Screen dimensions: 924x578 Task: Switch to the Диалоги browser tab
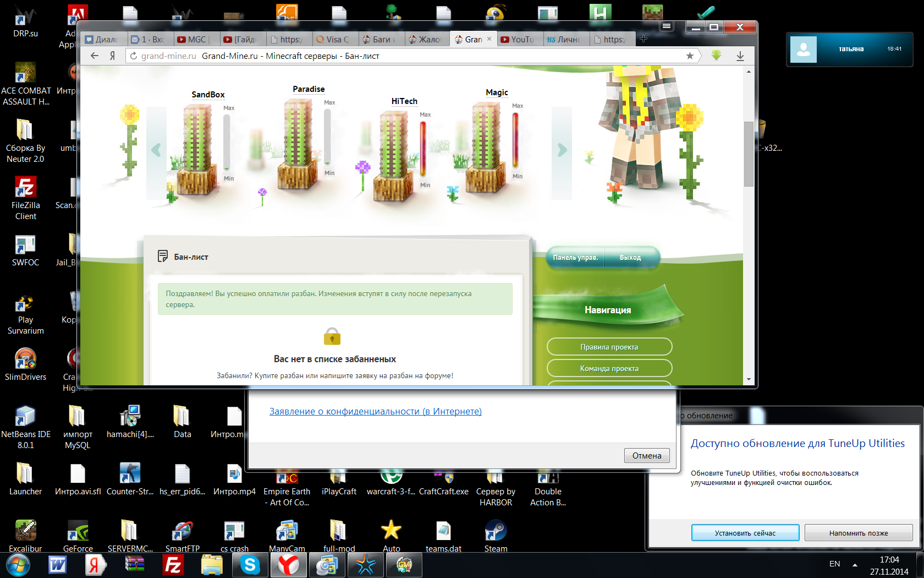click(x=103, y=39)
